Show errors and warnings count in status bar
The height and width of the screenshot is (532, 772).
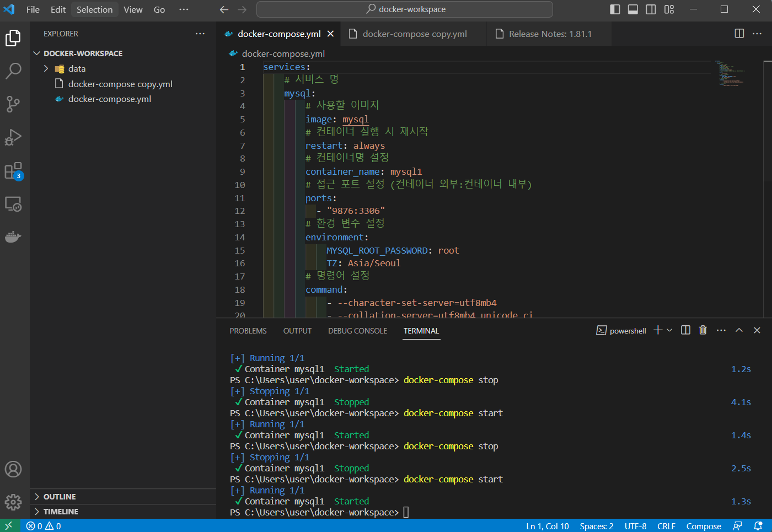(x=44, y=526)
